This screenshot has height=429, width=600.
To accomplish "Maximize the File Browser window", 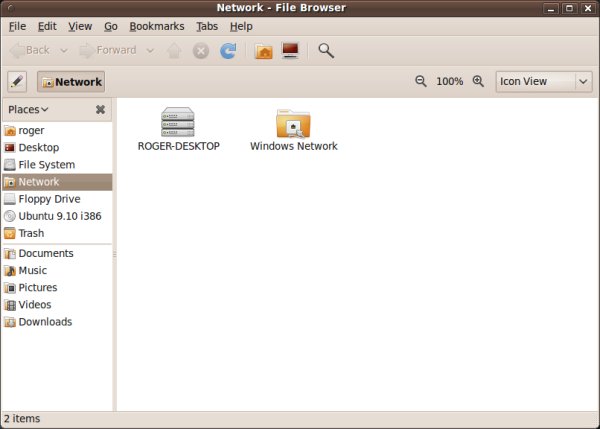I will (x=569, y=8).
